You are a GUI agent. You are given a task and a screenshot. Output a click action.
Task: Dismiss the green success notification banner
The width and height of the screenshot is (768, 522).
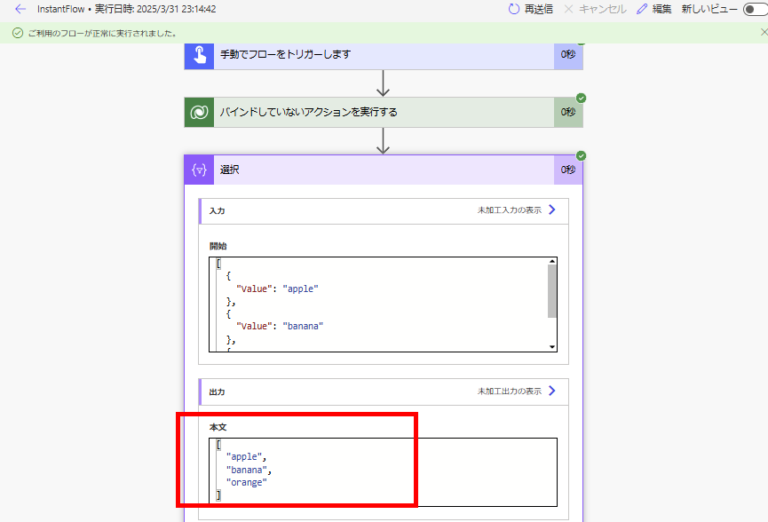click(x=763, y=32)
